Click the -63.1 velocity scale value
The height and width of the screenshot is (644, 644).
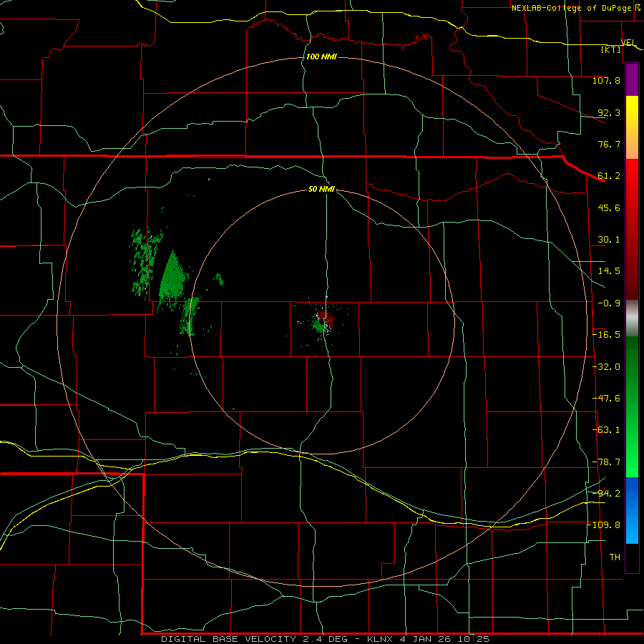pyautogui.click(x=606, y=430)
